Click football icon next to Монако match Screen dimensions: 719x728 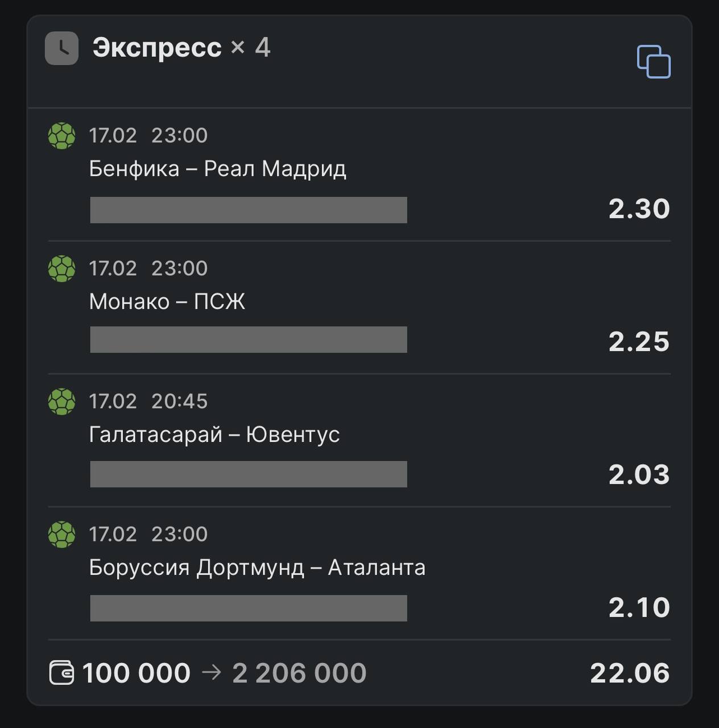(61, 269)
